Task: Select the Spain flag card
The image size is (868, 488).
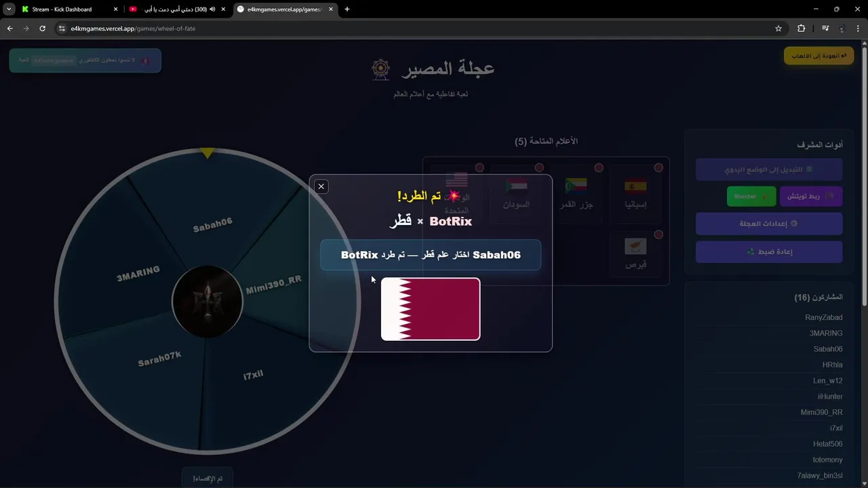Action: [x=635, y=193]
